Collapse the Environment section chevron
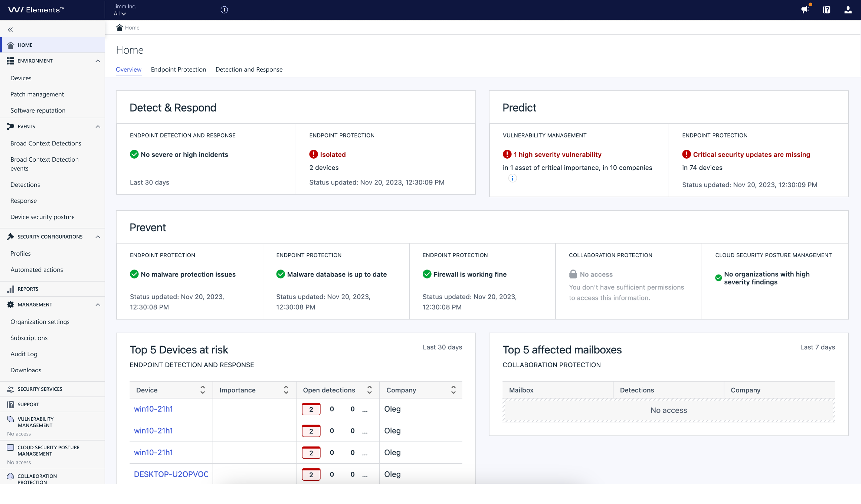The width and height of the screenshot is (861, 504). click(x=98, y=61)
